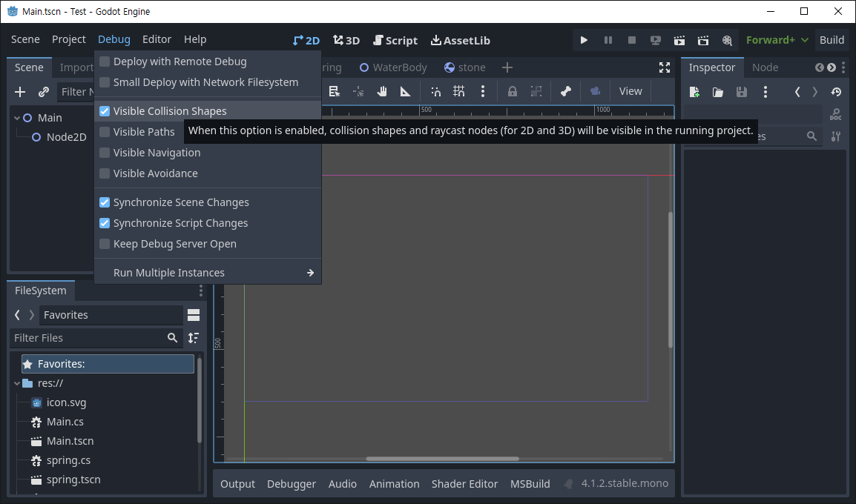
Task: Uncheck Visible Collision Shapes
Action: [x=208, y=110]
